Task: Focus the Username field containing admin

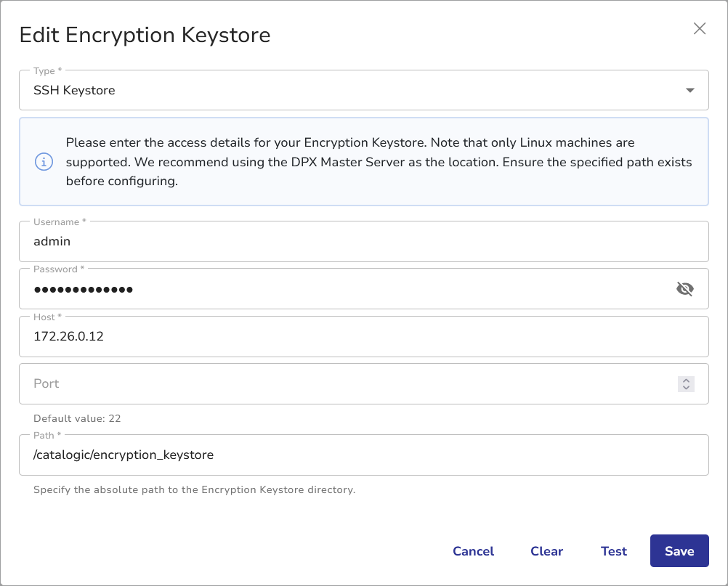Action: point(349,242)
